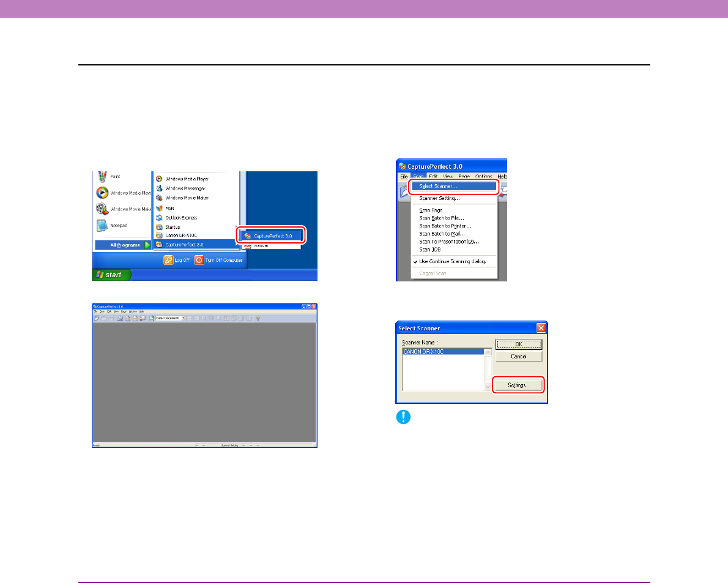Viewport: 728px width, 583px height.
Task: Select Scan To Presentation(D)...
Action: pyautogui.click(x=453, y=242)
